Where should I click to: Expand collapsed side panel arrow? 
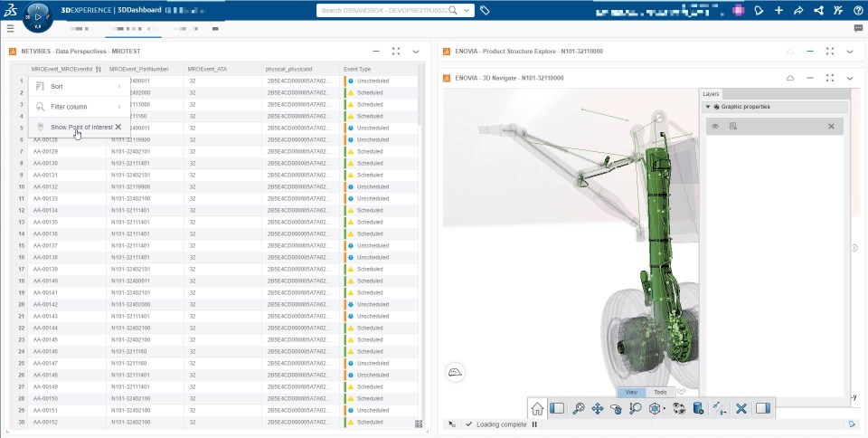[855, 248]
